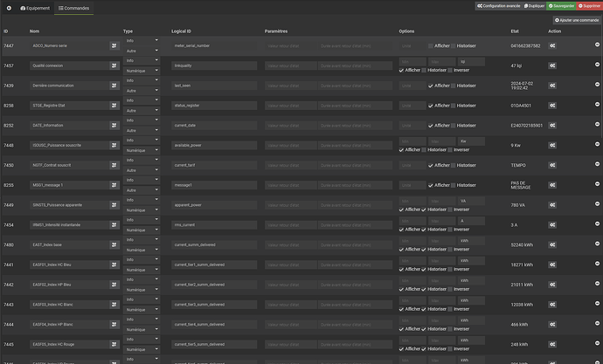Image resolution: width=603 pixels, height=364 pixels.
Task: Click Ajouter une commande button
Action: [x=577, y=20]
